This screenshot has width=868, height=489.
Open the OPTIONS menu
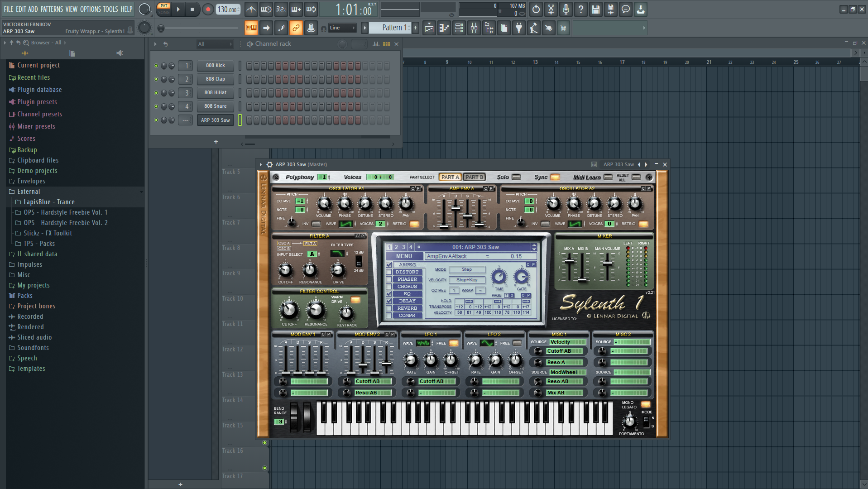point(90,9)
